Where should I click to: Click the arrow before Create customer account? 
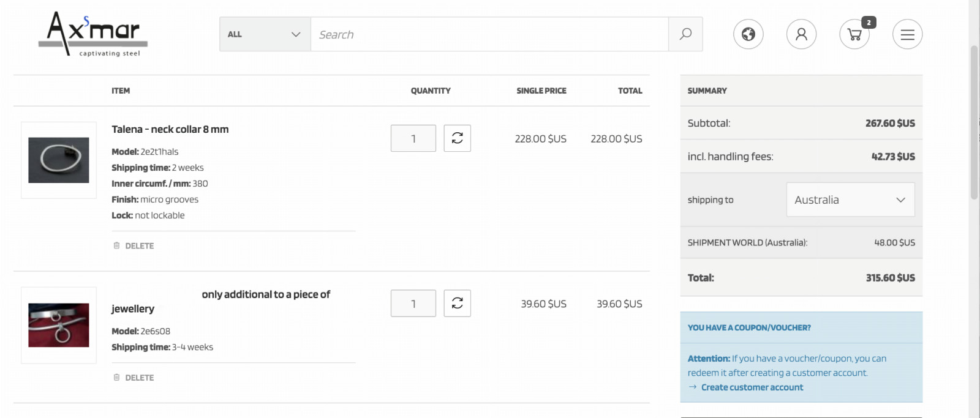693,387
